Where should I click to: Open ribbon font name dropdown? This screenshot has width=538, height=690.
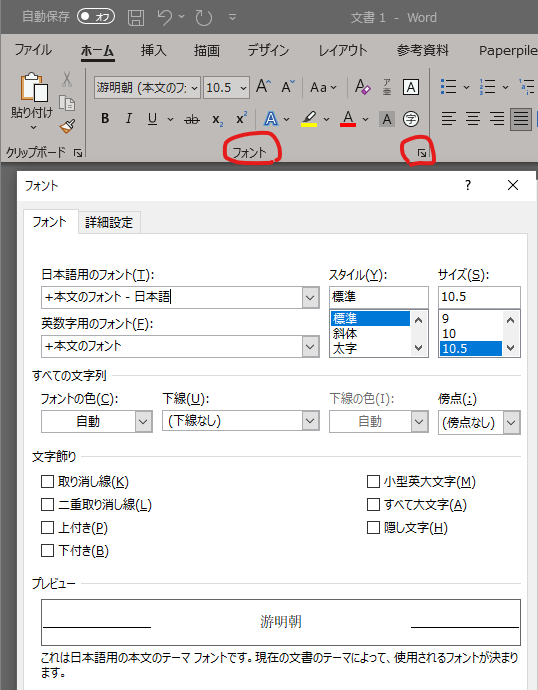(194, 88)
